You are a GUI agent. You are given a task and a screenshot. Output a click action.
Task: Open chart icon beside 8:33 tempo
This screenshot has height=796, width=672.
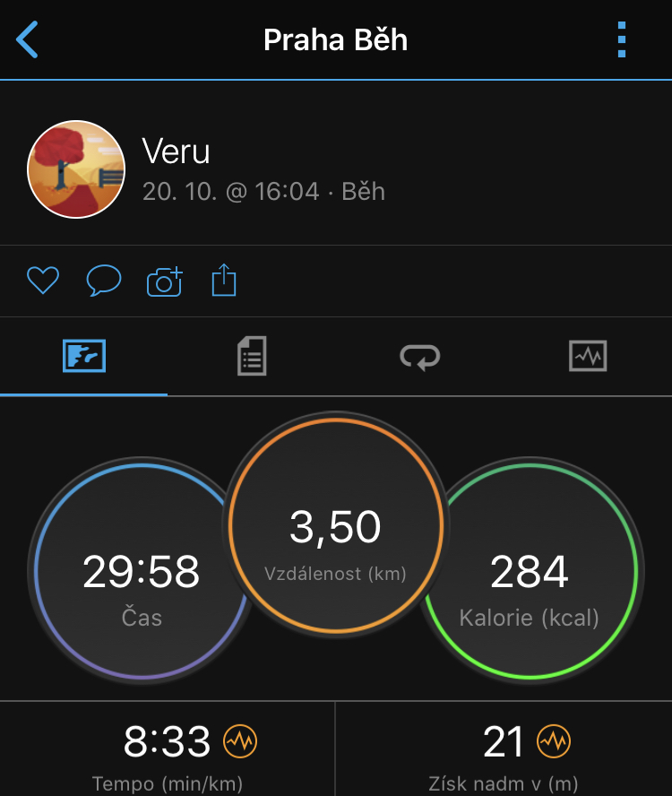click(x=240, y=741)
